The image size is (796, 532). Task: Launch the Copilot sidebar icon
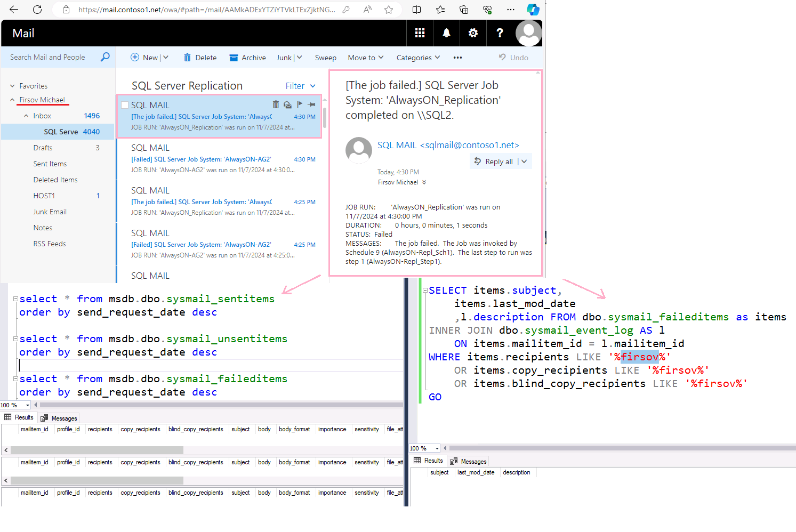click(x=533, y=10)
